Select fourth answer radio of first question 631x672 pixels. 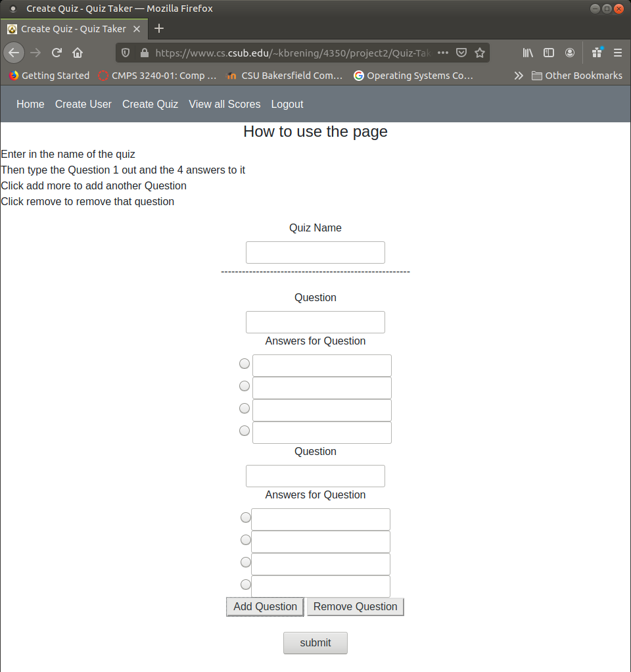coord(244,430)
